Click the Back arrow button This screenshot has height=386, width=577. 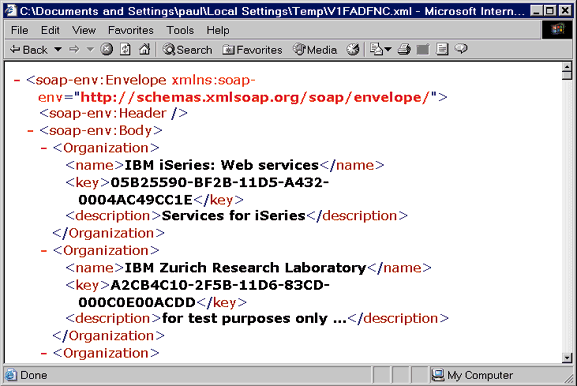[x=29, y=49]
